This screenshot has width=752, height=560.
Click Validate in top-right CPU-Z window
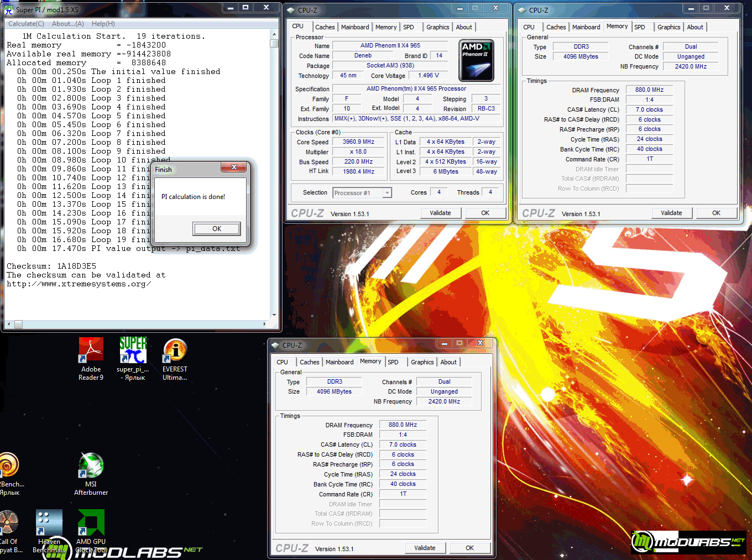[671, 213]
